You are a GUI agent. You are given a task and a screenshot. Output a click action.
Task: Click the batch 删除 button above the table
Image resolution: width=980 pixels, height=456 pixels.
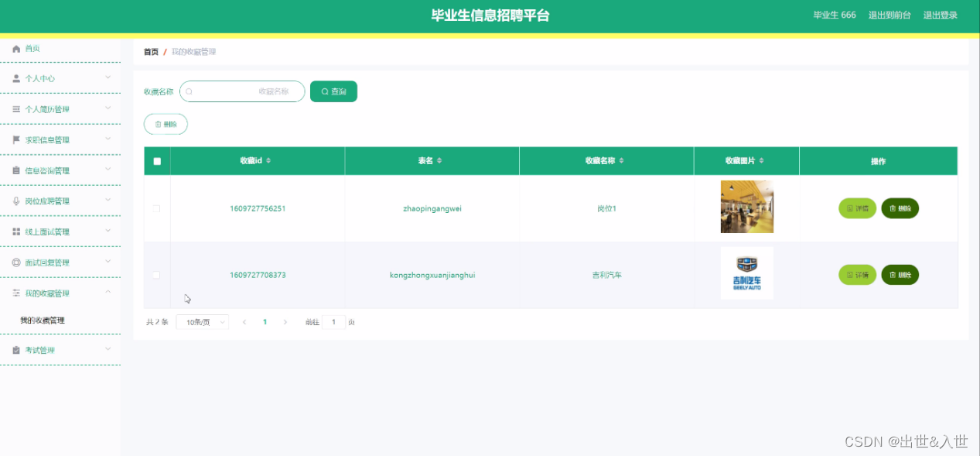166,124
